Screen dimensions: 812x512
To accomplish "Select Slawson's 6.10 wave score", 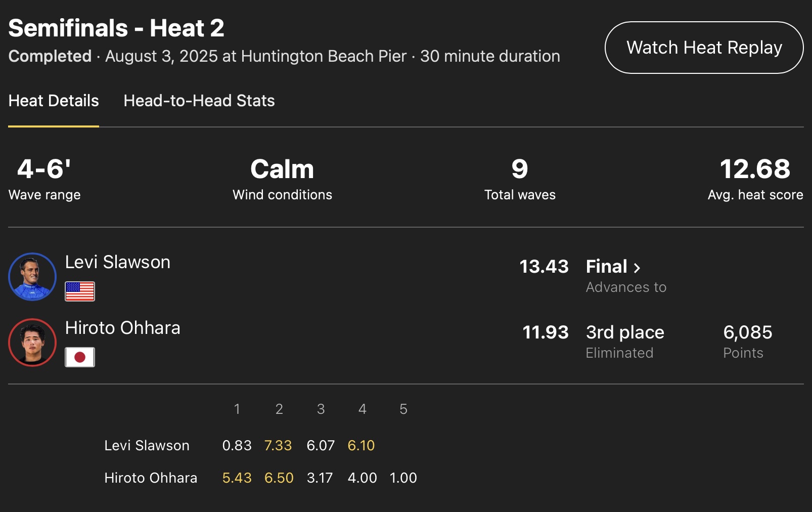I will point(361,445).
